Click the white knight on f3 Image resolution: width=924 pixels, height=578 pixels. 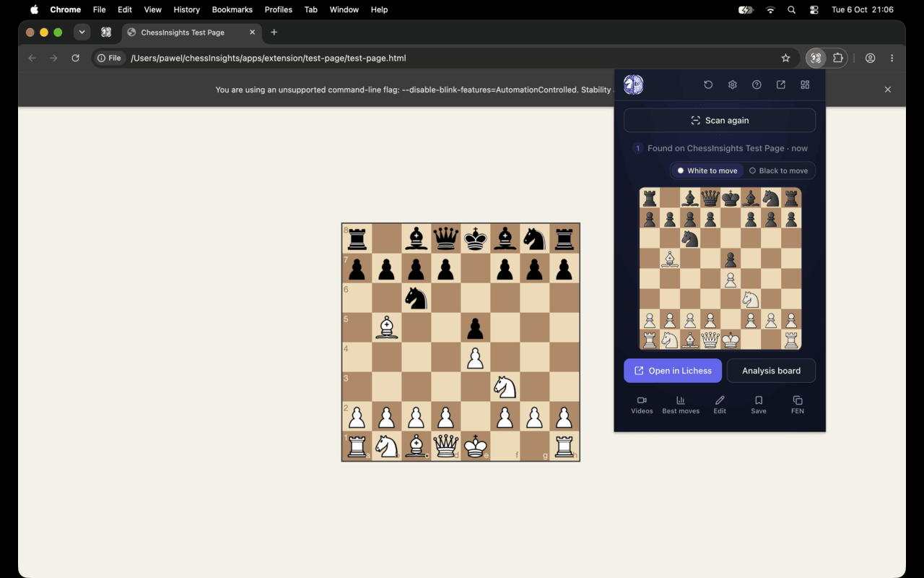505,387
